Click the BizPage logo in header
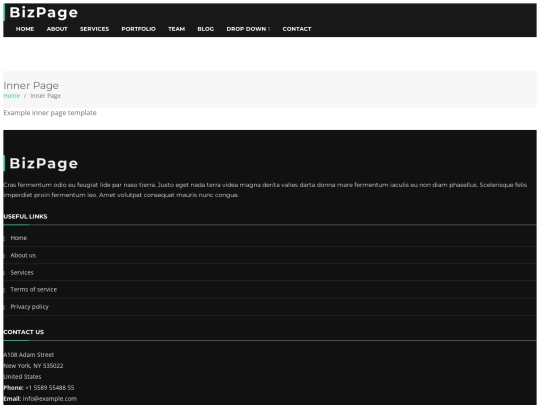The image size is (540, 405). click(x=43, y=13)
